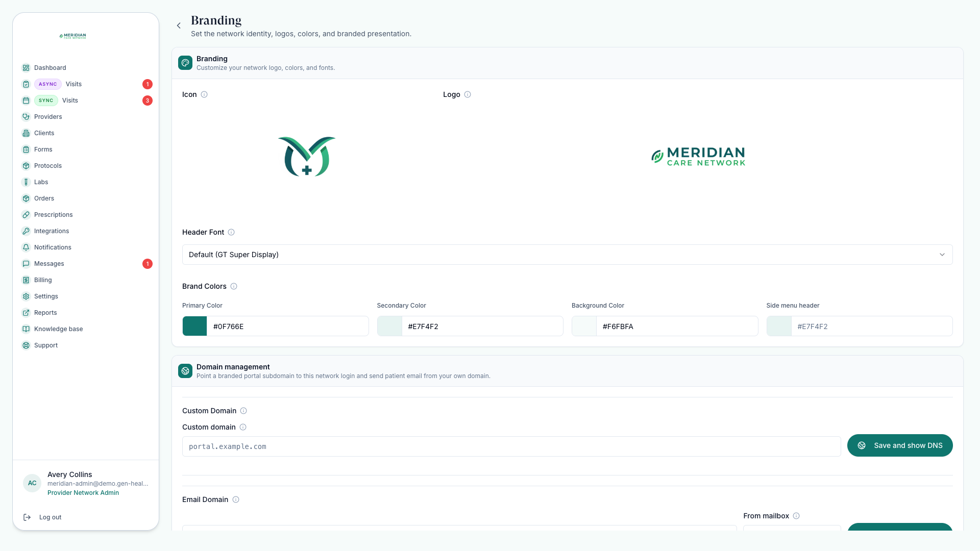Click the AC user avatar
The width and height of the screenshot is (980, 551).
(x=32, y=483)
